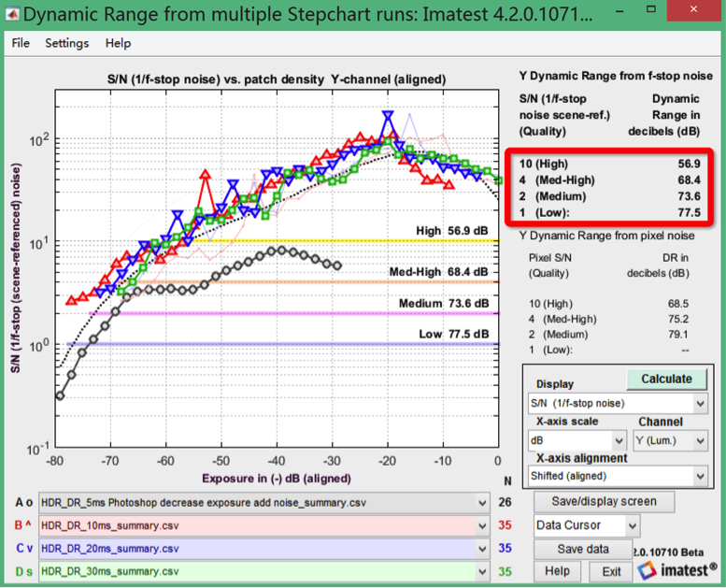Open the File menu
The width and height of the screenshot is (726, 588).
[x=21, y=43]
